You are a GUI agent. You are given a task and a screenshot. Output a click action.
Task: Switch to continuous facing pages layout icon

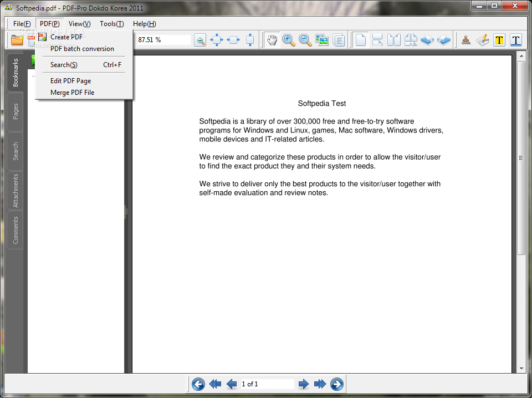(411, 40)
